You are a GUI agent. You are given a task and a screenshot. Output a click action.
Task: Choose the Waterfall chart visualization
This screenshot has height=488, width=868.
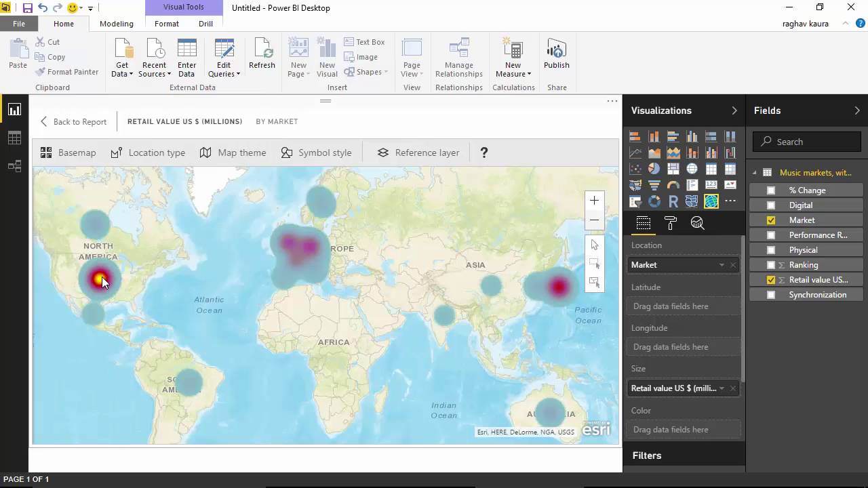[730, 152]
